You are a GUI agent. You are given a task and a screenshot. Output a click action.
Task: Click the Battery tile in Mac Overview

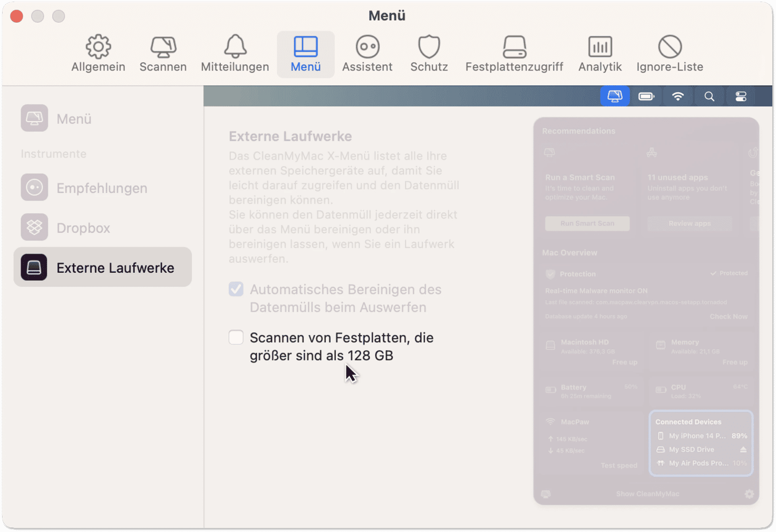593,391
